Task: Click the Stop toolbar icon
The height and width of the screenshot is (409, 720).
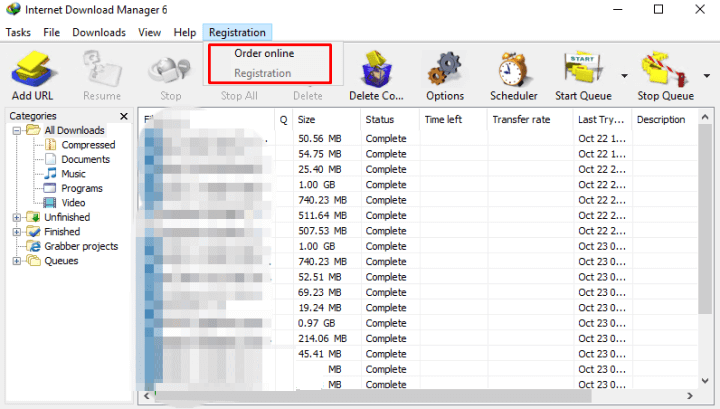Action: point(170,70)
